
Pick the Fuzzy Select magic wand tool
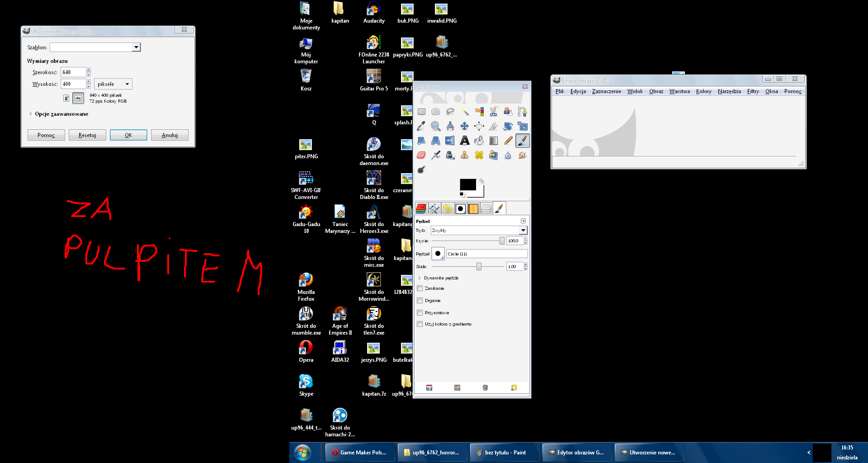tap(465, 112)
